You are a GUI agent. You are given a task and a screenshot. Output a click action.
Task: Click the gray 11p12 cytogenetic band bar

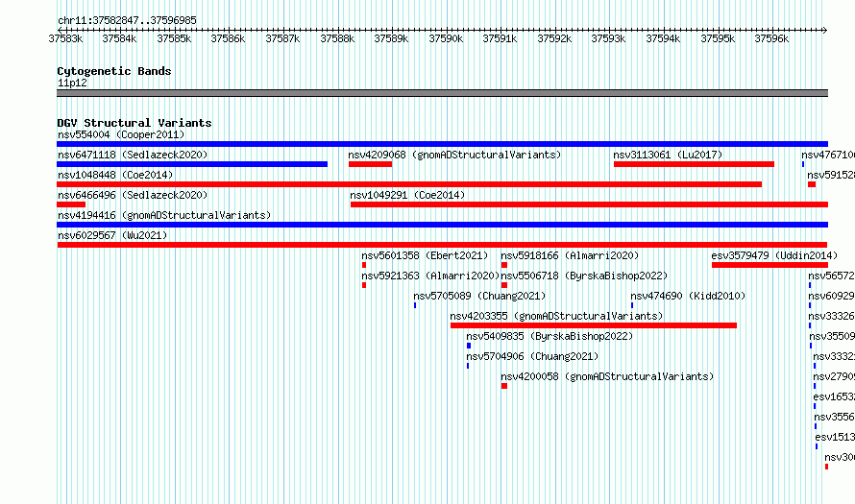pos(442,93)
